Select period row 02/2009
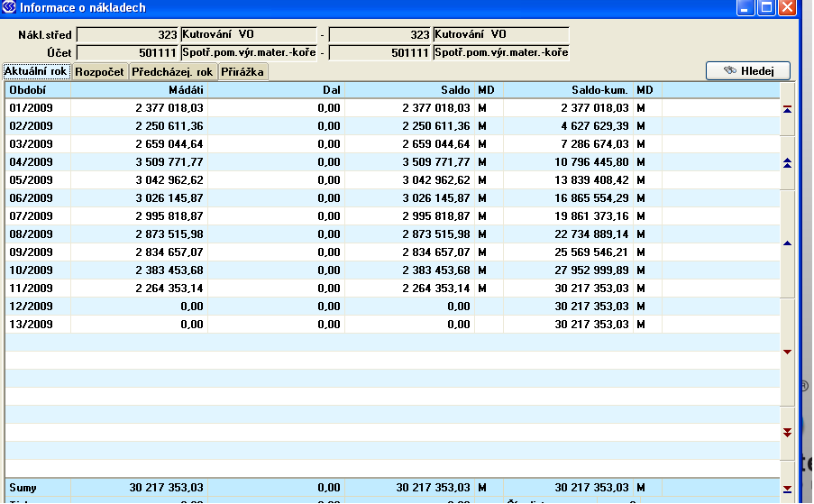The image size is (814, 504). click(x=392, y=126)
